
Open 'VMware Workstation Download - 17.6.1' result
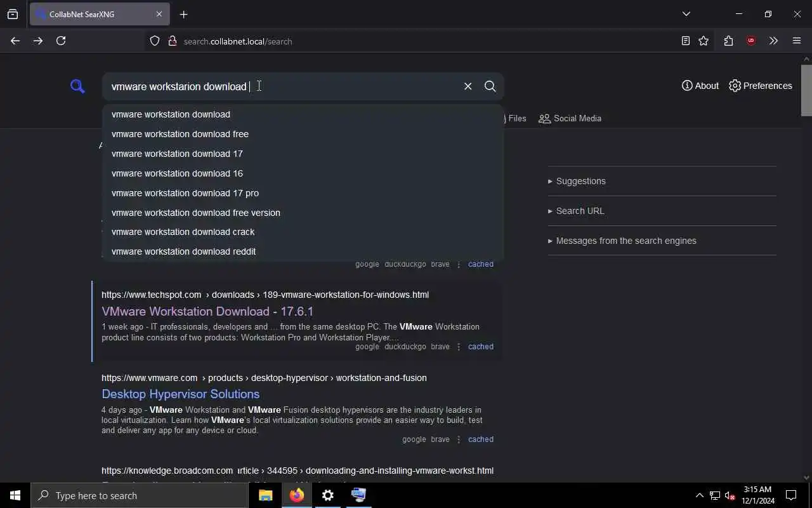point(207,311)
